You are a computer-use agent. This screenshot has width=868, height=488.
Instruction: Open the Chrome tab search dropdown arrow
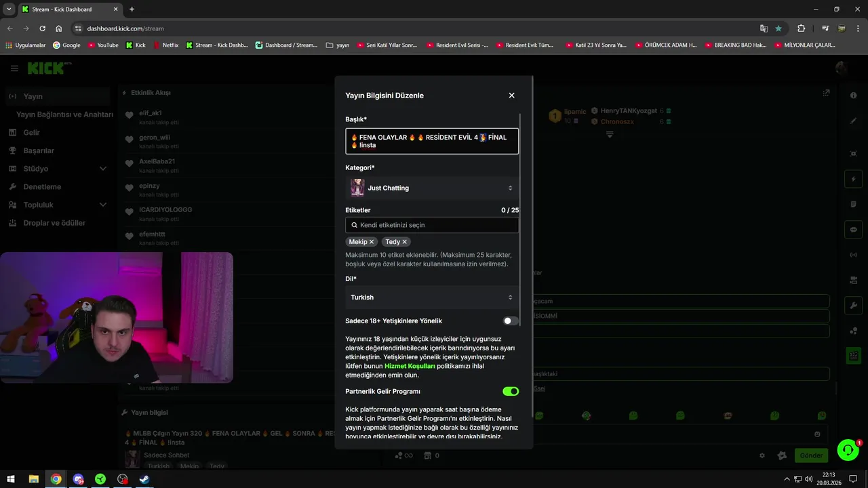coord(9,9)
